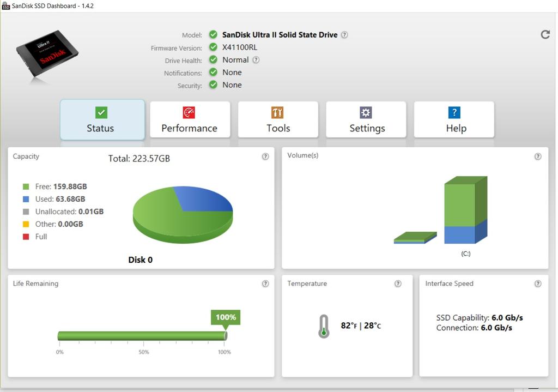The height and width of the screenshot is (392, 558).
Task: Switch to the Tools tab
Action: [x=278, y=119]
